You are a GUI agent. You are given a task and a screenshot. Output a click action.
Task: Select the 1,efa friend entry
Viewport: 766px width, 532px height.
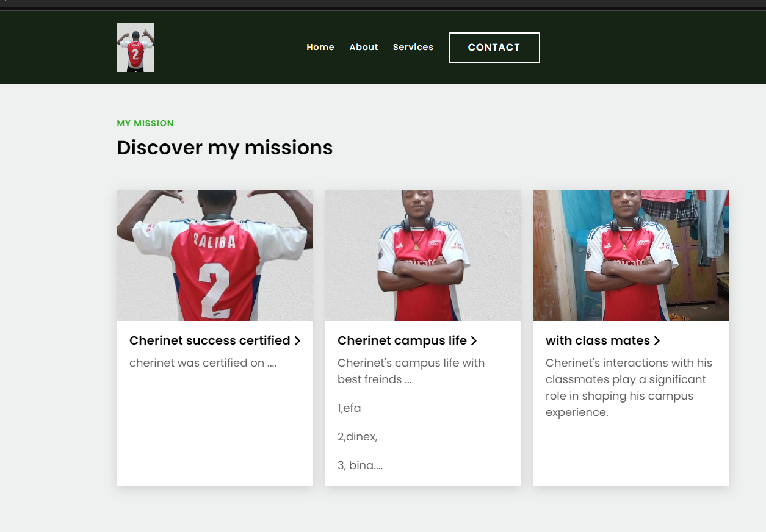pos(349,408)
